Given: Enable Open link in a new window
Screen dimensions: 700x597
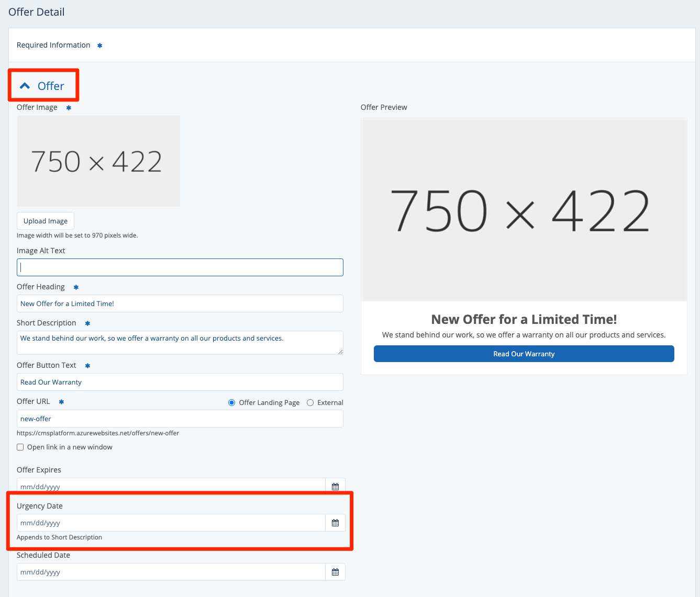Looking at the screenshot, I should tap(20, 447).
